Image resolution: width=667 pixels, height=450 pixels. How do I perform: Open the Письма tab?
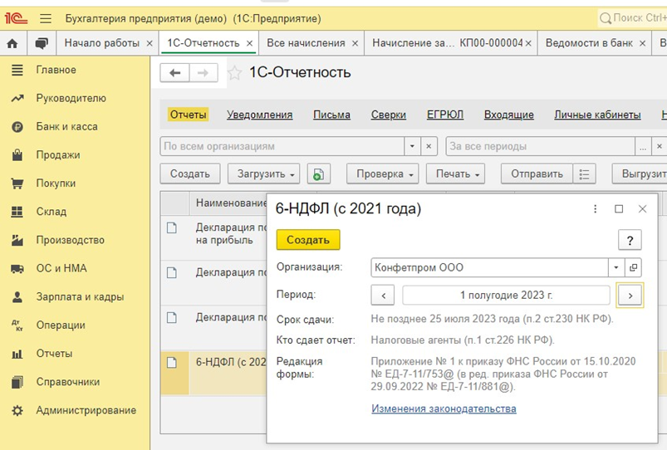332,115
